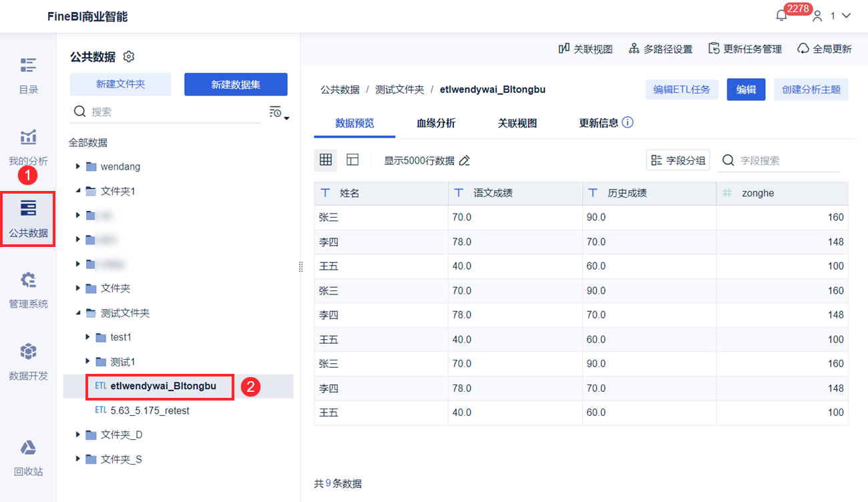
Task: Go to 我的分析 section
Action: (28, 148)
